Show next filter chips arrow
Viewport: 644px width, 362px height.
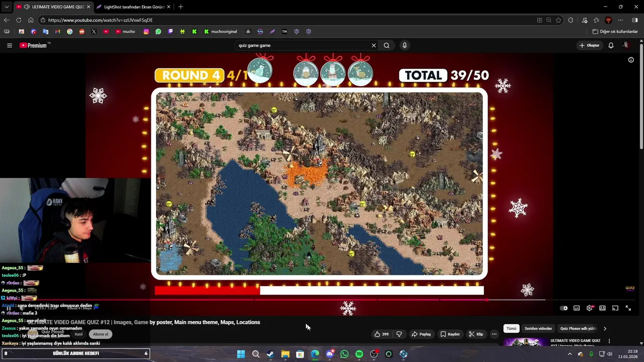pos(605,328)
